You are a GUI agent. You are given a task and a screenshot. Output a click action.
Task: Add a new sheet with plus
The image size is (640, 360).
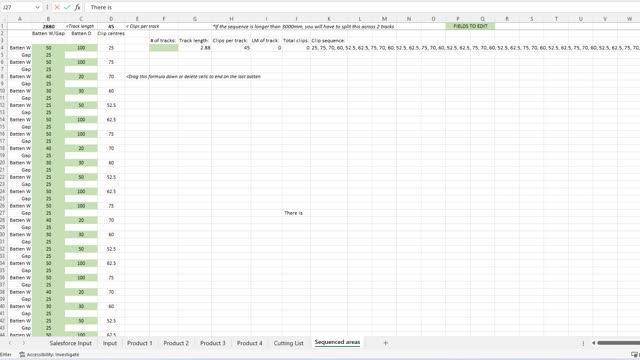coord(385,343)
